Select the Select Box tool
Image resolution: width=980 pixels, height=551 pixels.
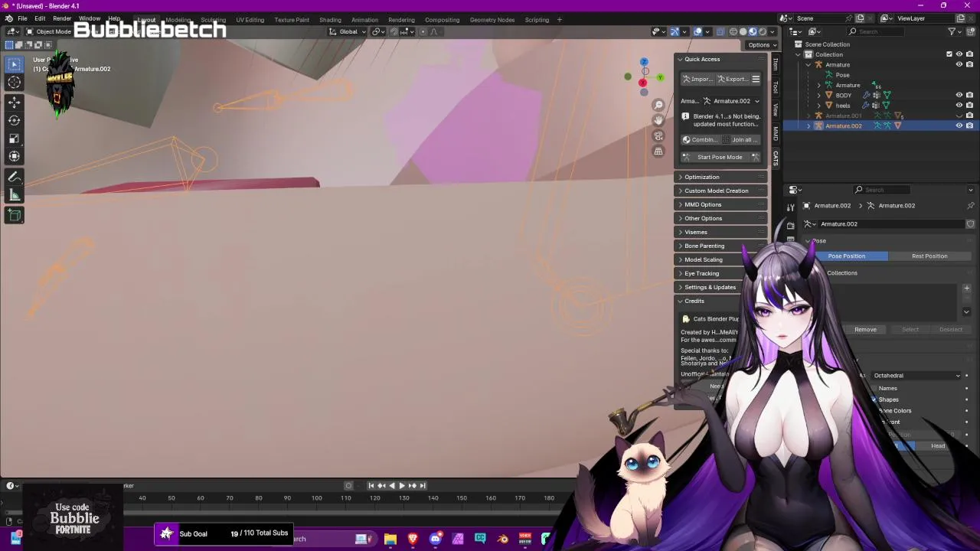pos(15,65)
